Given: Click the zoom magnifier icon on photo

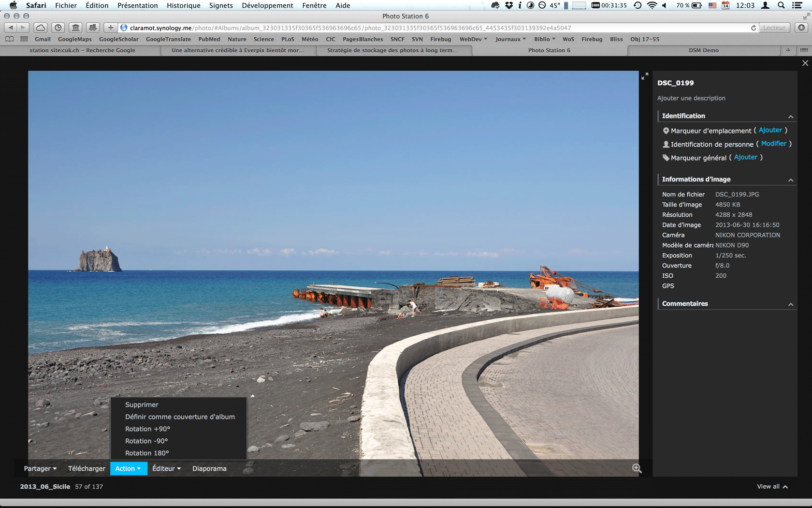Looking at the screenshot, I should [637, 468].
